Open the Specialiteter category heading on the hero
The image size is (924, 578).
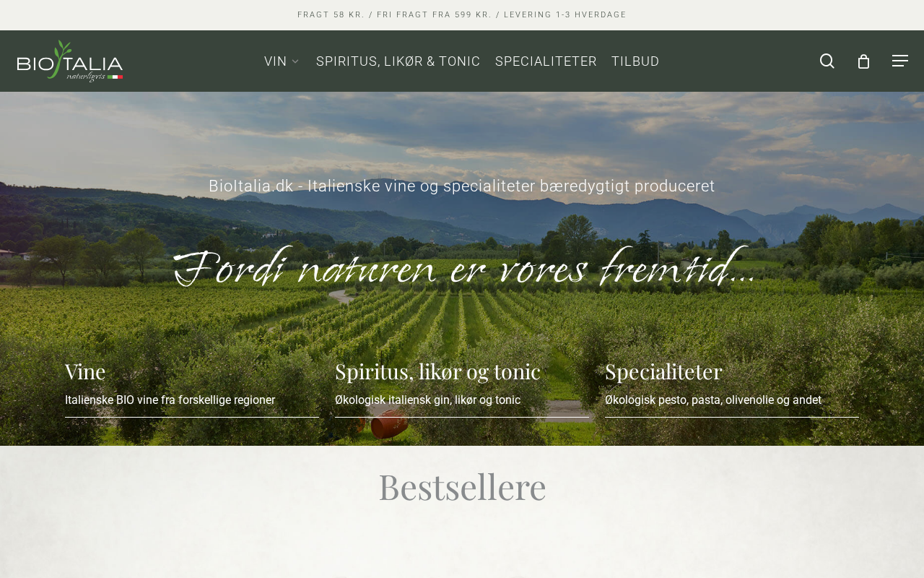coord(663,371)
